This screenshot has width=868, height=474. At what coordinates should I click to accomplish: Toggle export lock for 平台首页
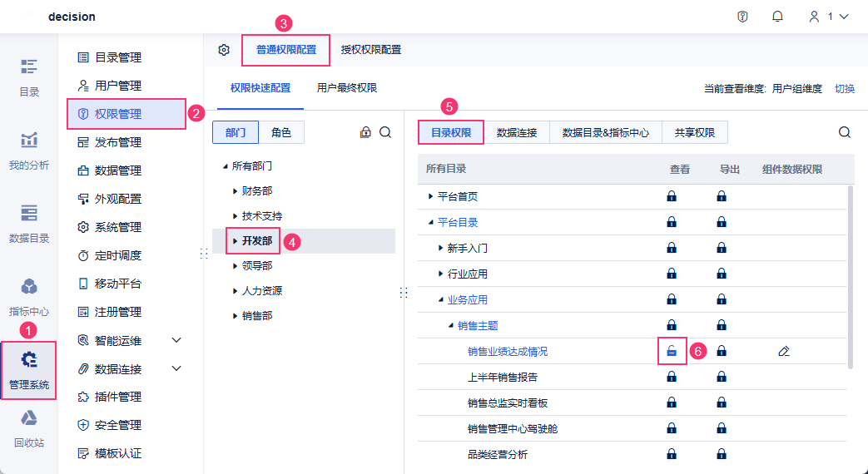pyautogui.click(x=722, y=196)
